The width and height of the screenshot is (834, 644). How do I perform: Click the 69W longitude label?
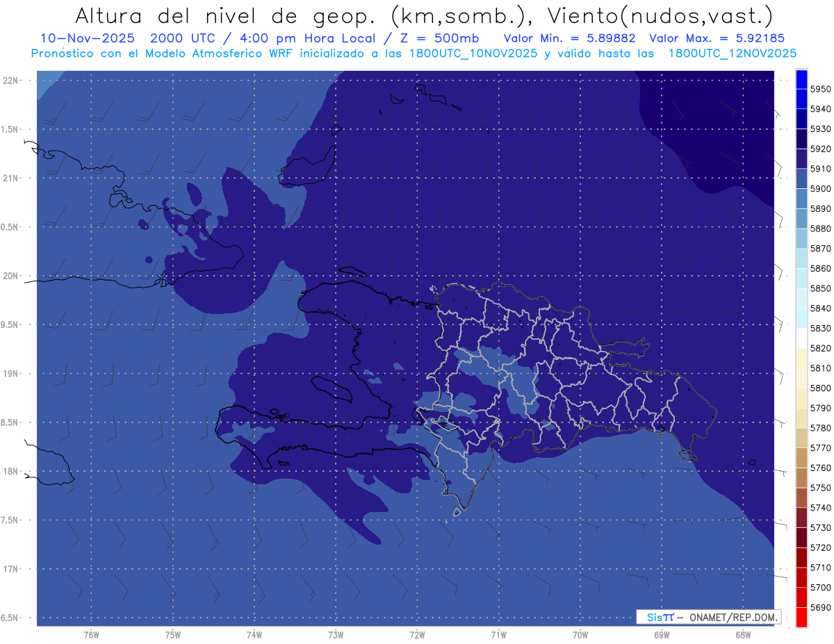tap(662, 636)
